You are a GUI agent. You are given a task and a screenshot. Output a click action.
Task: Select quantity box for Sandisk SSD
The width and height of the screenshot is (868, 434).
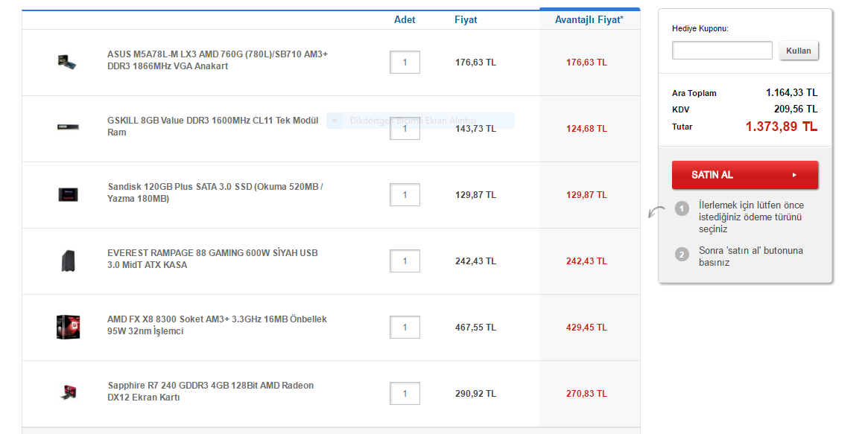tap(405, 195)
